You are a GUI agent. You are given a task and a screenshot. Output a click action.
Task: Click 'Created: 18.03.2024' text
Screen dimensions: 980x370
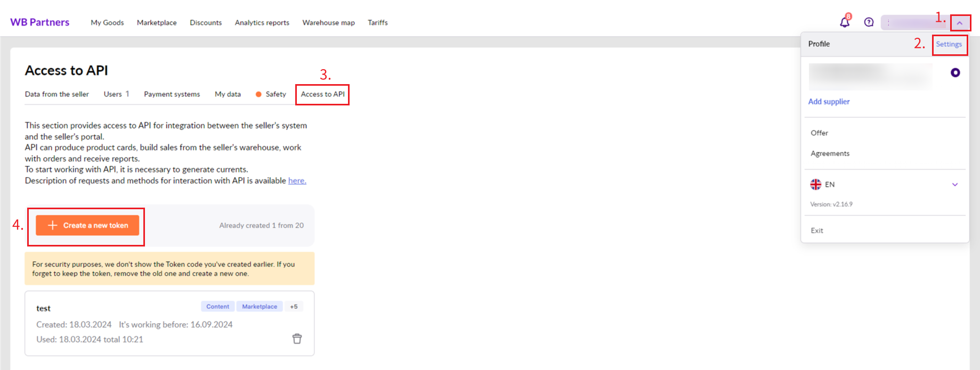click(x=74, y=325)
